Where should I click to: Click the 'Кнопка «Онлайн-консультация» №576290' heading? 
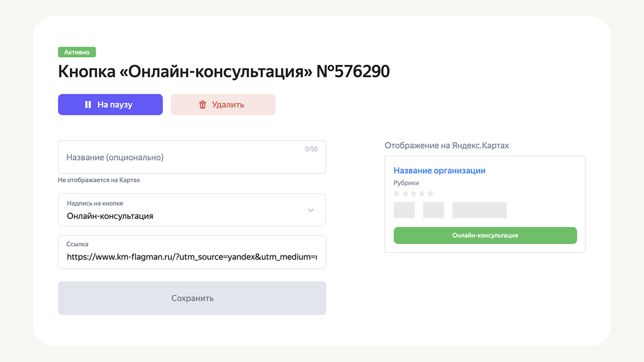[x=224, y=71]
